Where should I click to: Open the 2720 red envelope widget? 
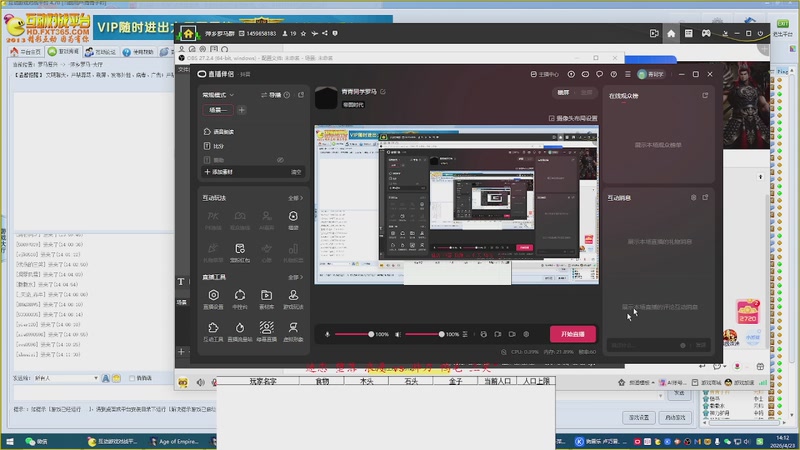747,312
